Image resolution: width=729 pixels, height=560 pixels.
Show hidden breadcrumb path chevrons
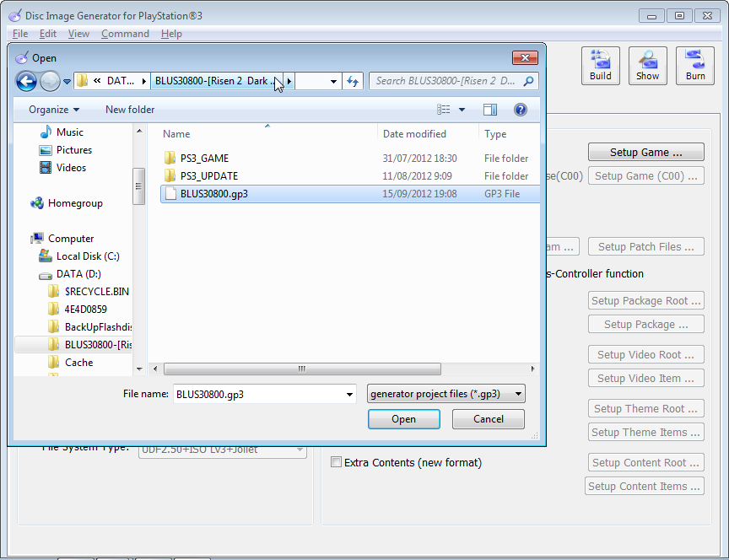(x=97, y=81)
